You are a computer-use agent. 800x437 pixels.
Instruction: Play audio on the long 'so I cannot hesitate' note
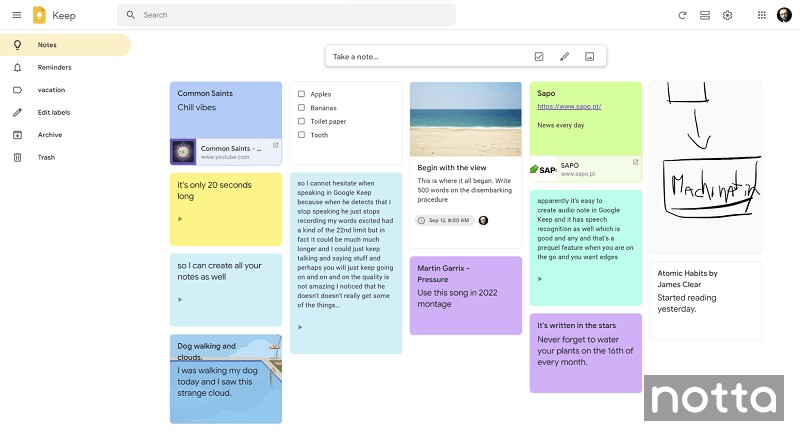(x=300, y=327)
